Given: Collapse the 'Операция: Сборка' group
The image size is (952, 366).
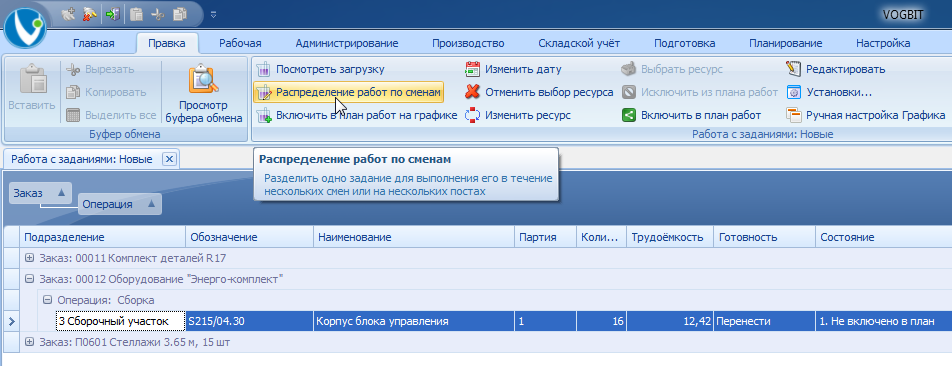Looking at the screenshot, I should [x=47, y=300].
